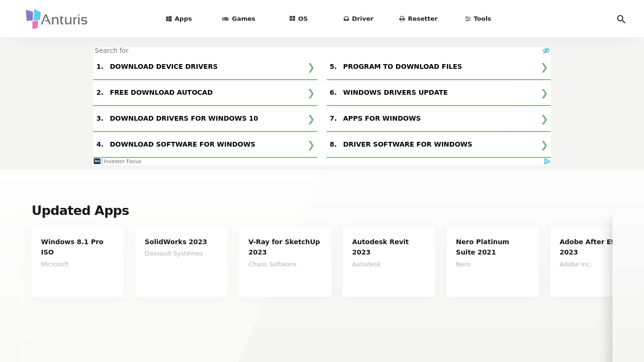Open Autodesk Revit 2023 card

389,262
